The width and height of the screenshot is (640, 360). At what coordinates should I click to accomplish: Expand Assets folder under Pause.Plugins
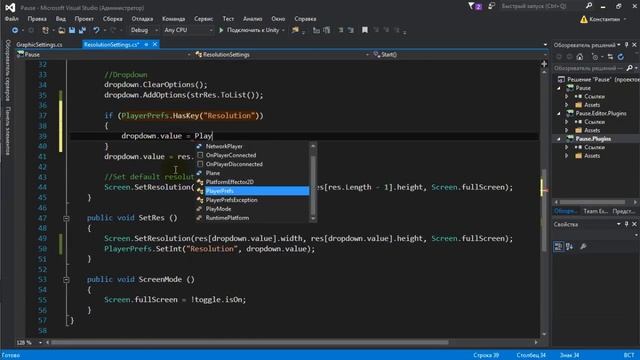coord(567,156)
